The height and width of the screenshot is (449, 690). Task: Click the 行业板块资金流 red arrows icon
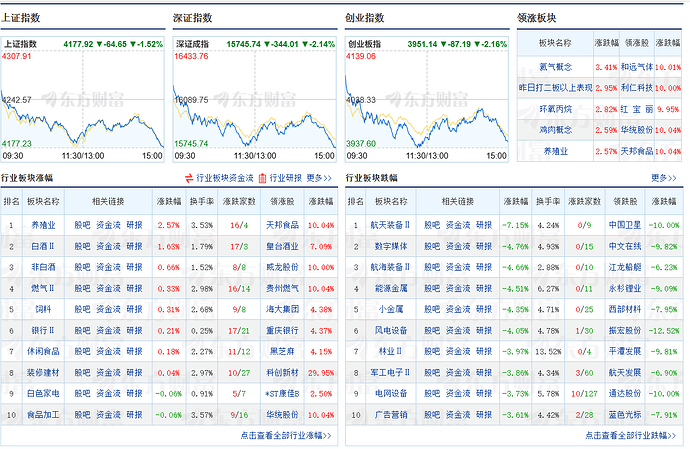[189, 178]
